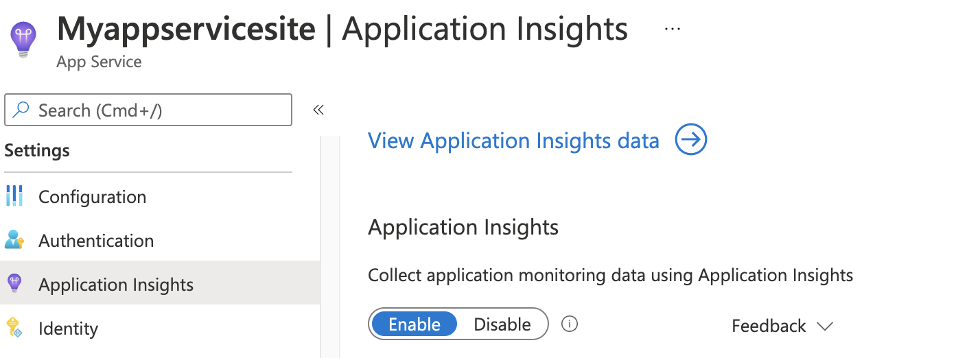
Task: Click the Authentication user-key icon
Action: 14,240
